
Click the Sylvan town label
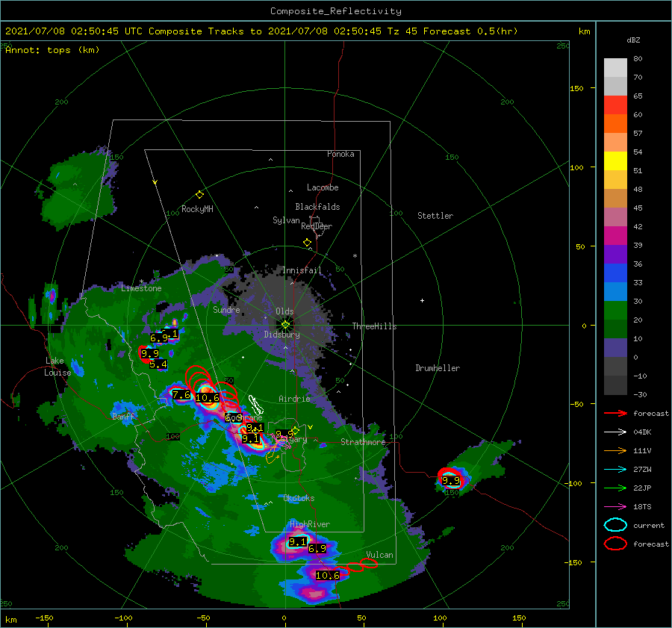point(286,220)
